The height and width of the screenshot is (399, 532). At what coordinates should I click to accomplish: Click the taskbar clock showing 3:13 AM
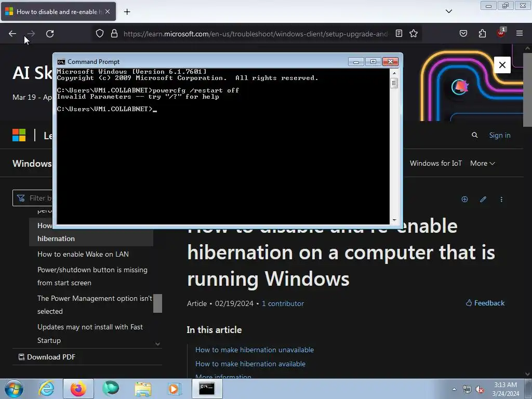[x=506, y=389]
